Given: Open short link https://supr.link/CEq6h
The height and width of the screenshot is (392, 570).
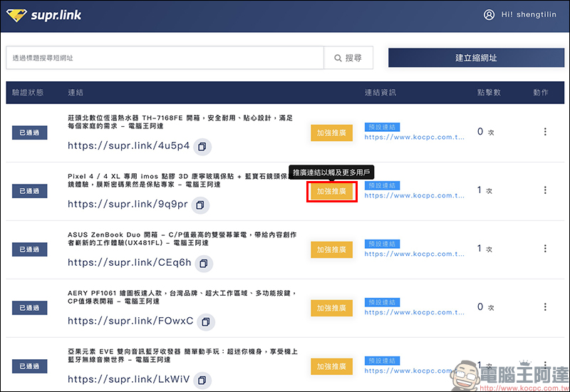Looking at the screenshot, I should pyautogui.click(x=130, y=262).
